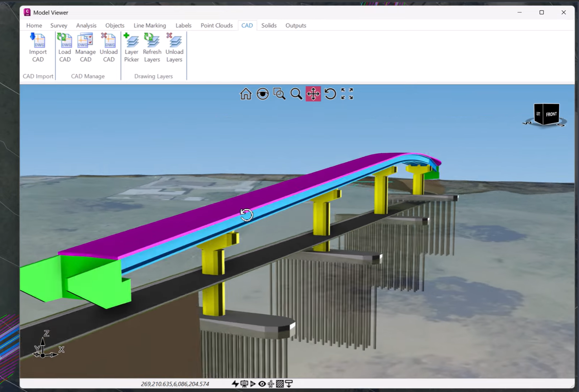Image resolution: width=579 pixels, height=392 pixels.
Task: Click the Import CAD button
Action: pos(38,47)
